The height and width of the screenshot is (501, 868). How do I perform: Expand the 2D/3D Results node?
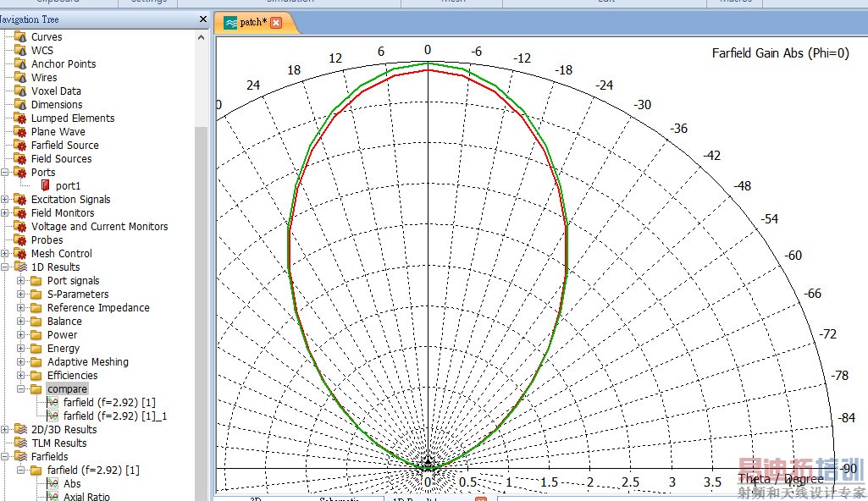[5, 430]
